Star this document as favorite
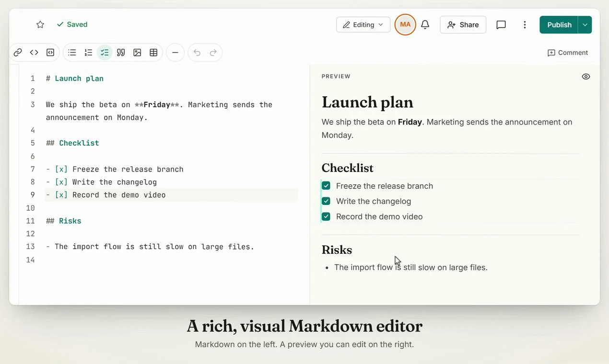This screenshot has width=609, height=364. pyautogui.click(x=40, y=24)
